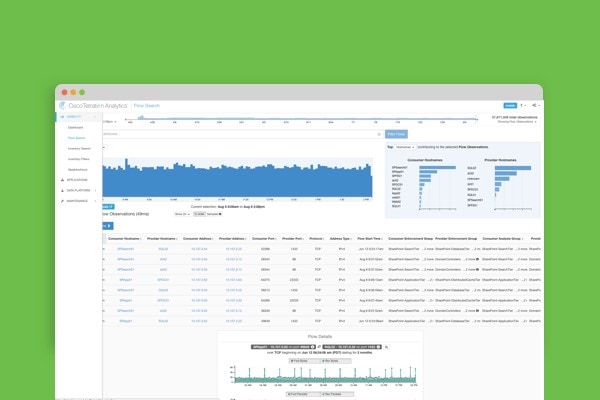
Task: Open Dashboard in the sidebar
Action: (x=75, y=127)
